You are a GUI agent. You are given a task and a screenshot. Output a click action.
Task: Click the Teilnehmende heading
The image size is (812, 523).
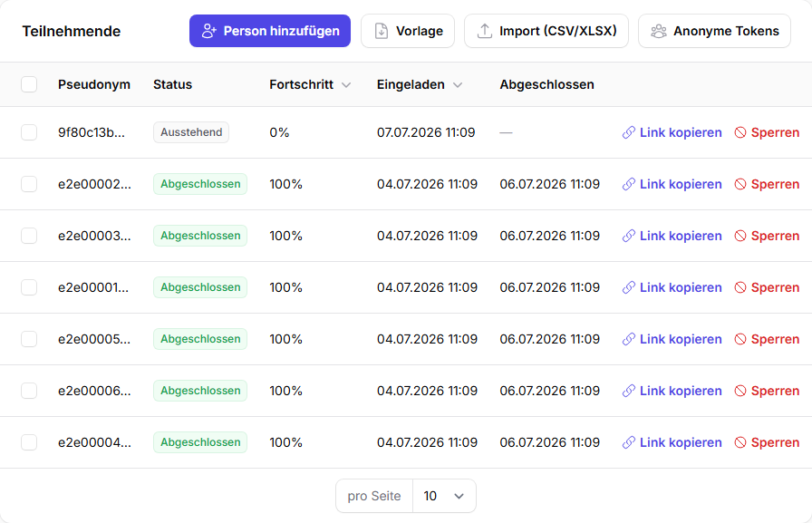tap(71, 31)
